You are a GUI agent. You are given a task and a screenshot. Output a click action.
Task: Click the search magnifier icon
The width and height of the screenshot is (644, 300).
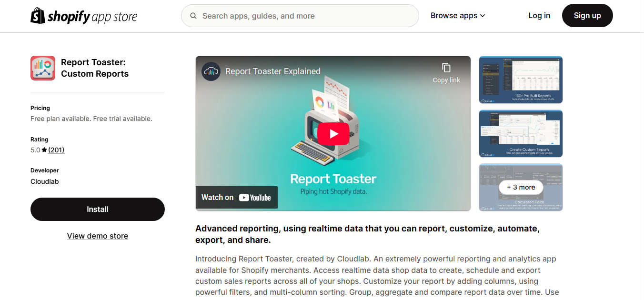pyautogui.click(x=193, y=16)
